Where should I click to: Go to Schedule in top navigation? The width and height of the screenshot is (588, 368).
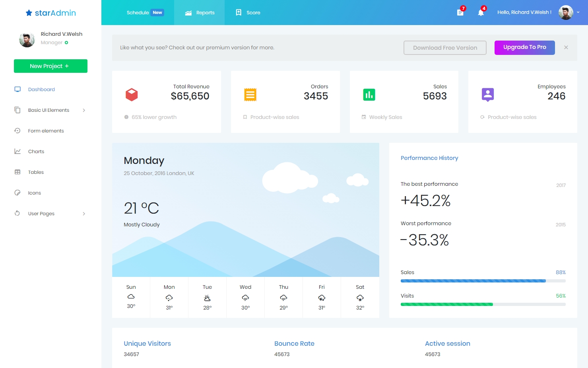138,13
